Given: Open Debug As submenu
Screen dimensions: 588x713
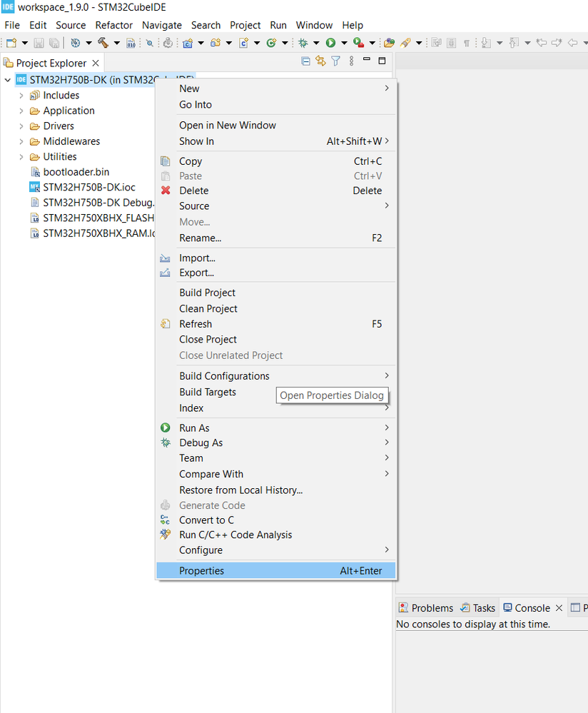Looking at the screenshot, I should [275, 443].
